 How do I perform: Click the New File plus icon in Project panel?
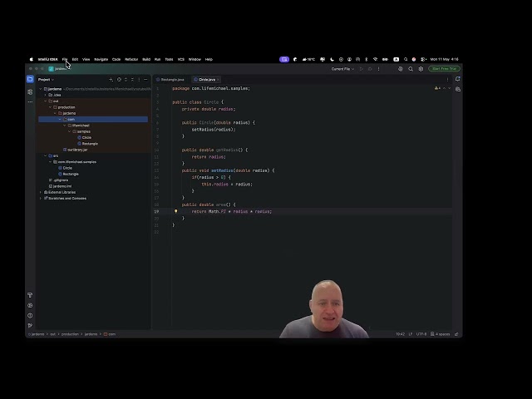point(111,80)
